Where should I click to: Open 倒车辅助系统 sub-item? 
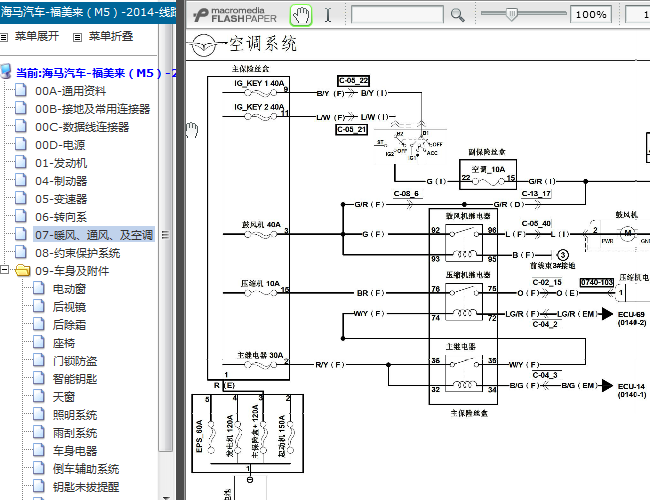click(86, 469)
